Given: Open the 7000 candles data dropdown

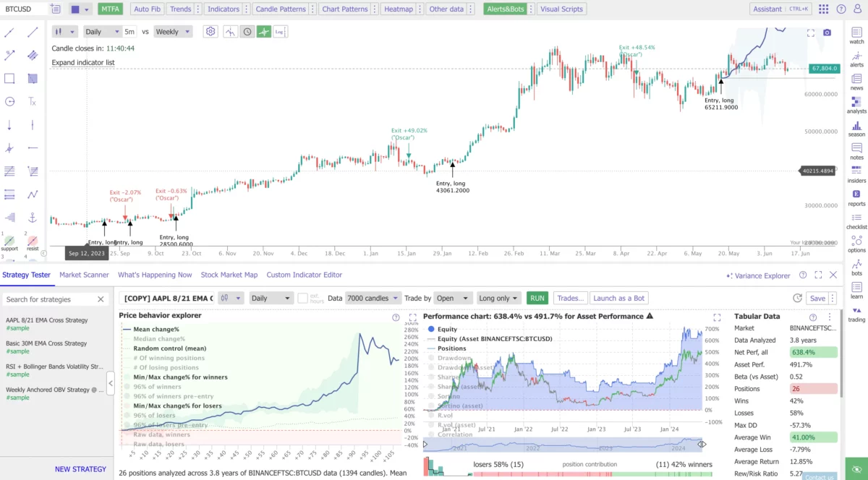Looking at the screenshot, I should pyautogui.click(x=373, y=298).
